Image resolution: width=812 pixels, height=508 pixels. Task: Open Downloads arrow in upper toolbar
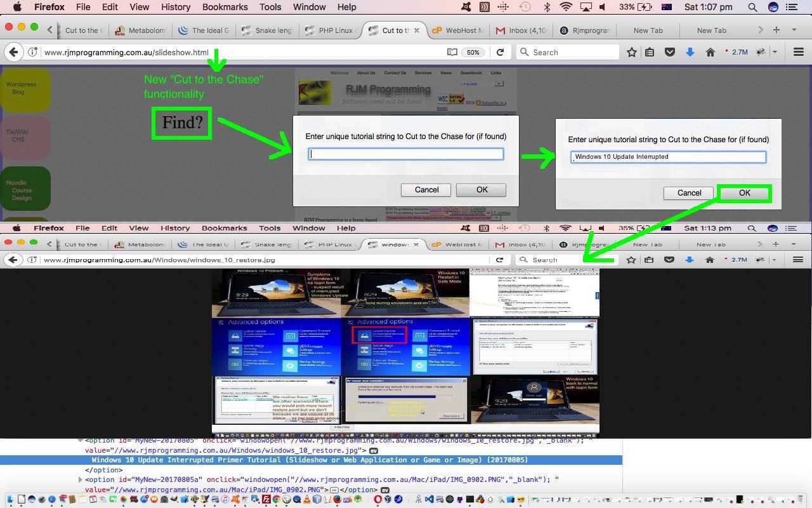click(690, 52)
